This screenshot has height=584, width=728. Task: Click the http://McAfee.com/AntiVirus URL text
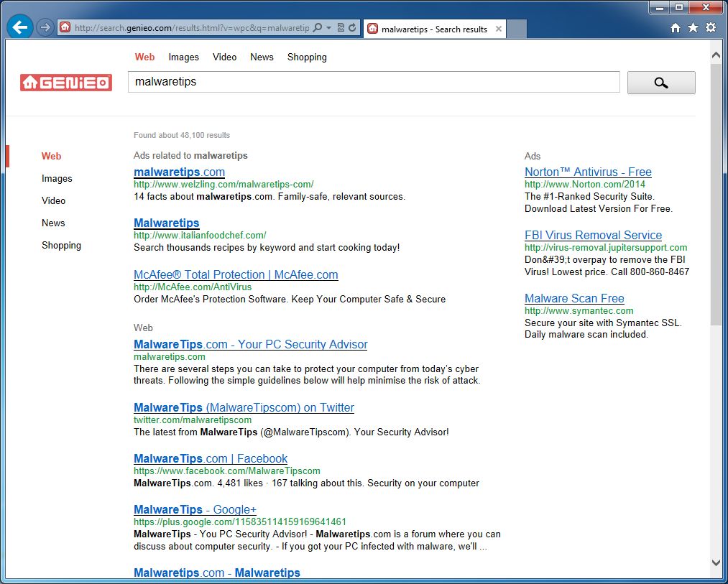pyautogui.click(x=193, y=287)
